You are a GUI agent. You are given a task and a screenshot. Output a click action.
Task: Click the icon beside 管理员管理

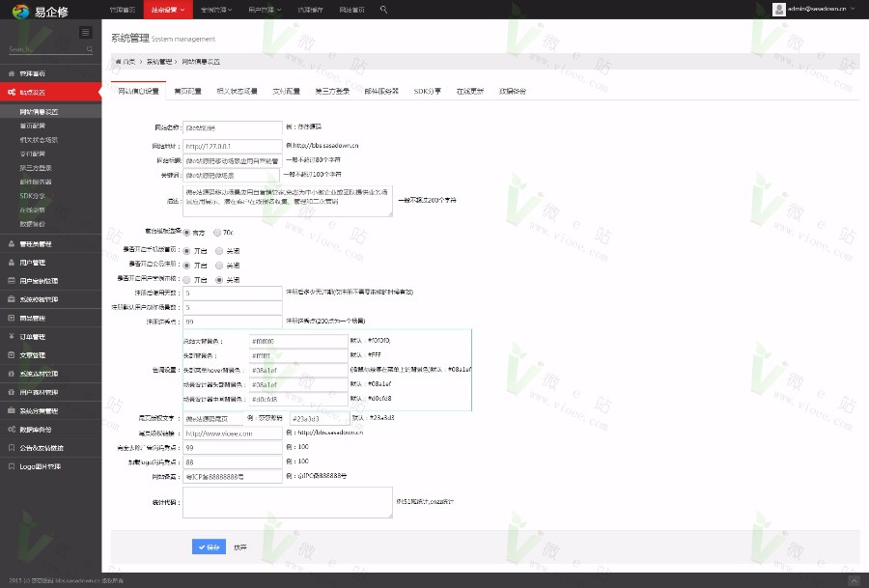pyautogui.click(x=11, y=244)
